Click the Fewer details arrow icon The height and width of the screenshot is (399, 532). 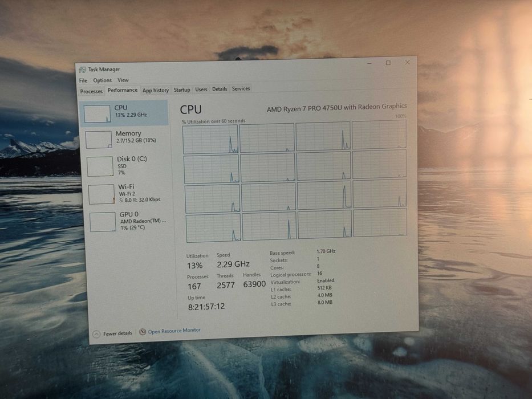click(x=96, y=334)
